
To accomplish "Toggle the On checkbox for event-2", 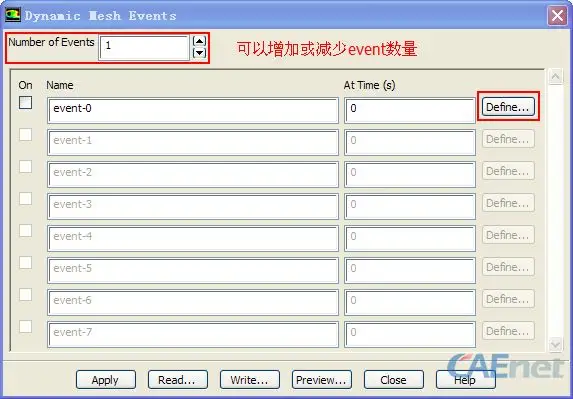I will click(26, 167).
